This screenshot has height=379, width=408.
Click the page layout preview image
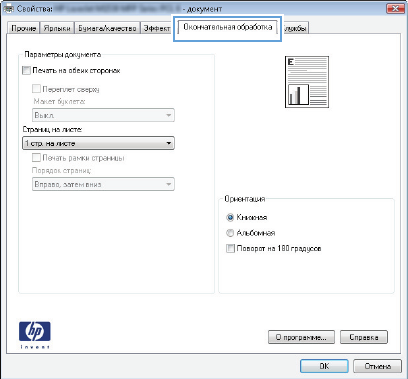tap(307, 82)
